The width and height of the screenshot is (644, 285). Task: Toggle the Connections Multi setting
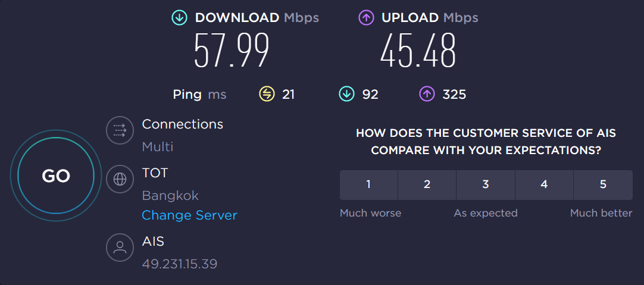[x=158, y=146]
